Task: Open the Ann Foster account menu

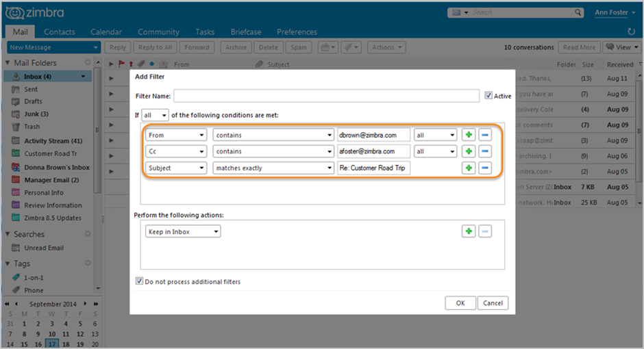Action: (615, 12)
